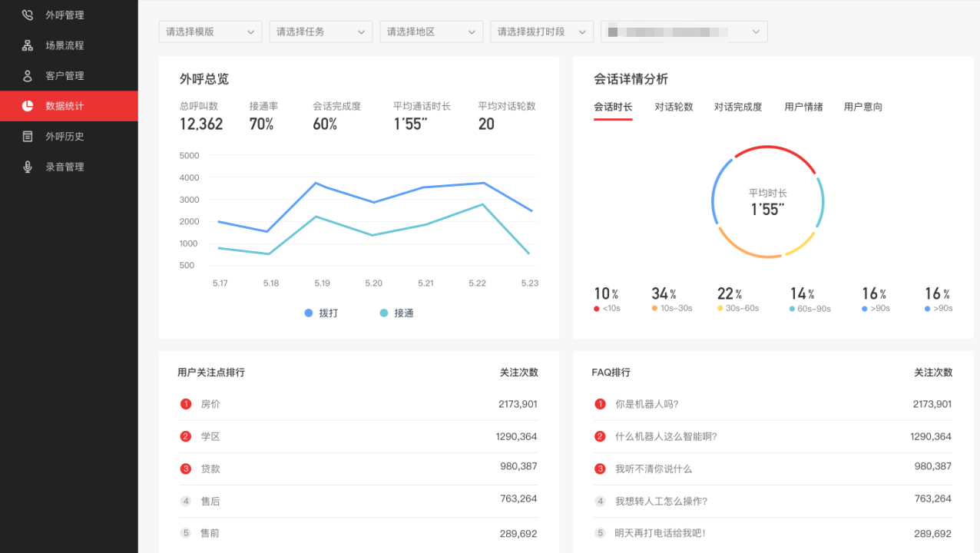
Task: Click the microphone icon beside 录音管理
Action: tap(28, 167)
